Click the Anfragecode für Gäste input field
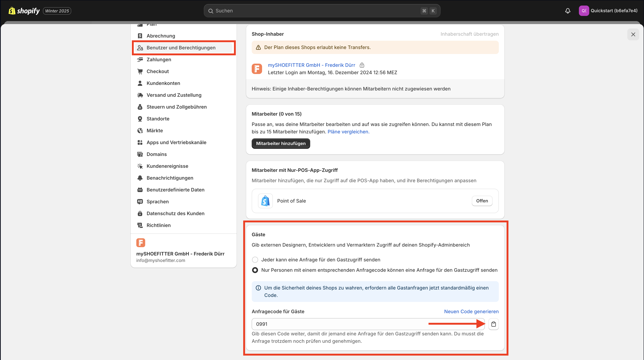 click(368, 324)
